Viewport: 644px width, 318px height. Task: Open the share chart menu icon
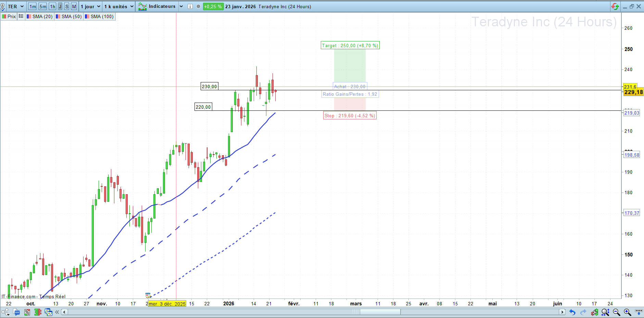coord(5,312)
